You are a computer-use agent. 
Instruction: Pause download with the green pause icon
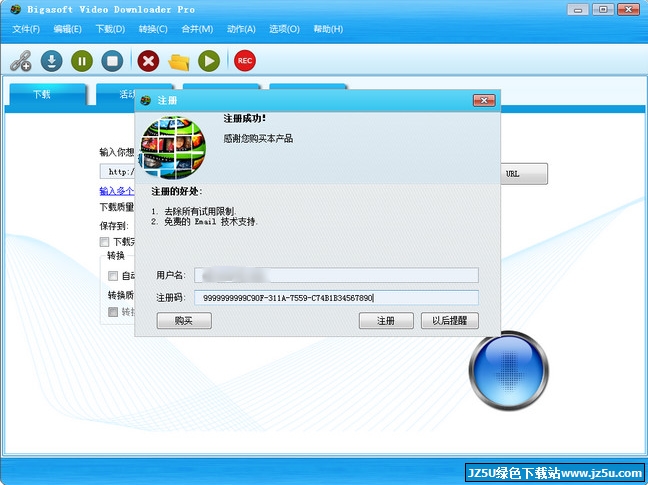[x=82, y=61]
